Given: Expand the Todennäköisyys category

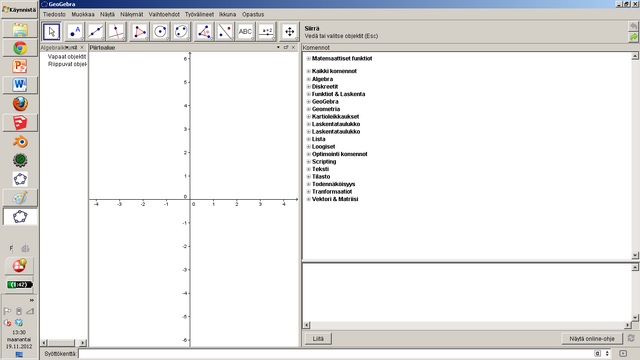Looking at the screenshot, I should point(309,184).
